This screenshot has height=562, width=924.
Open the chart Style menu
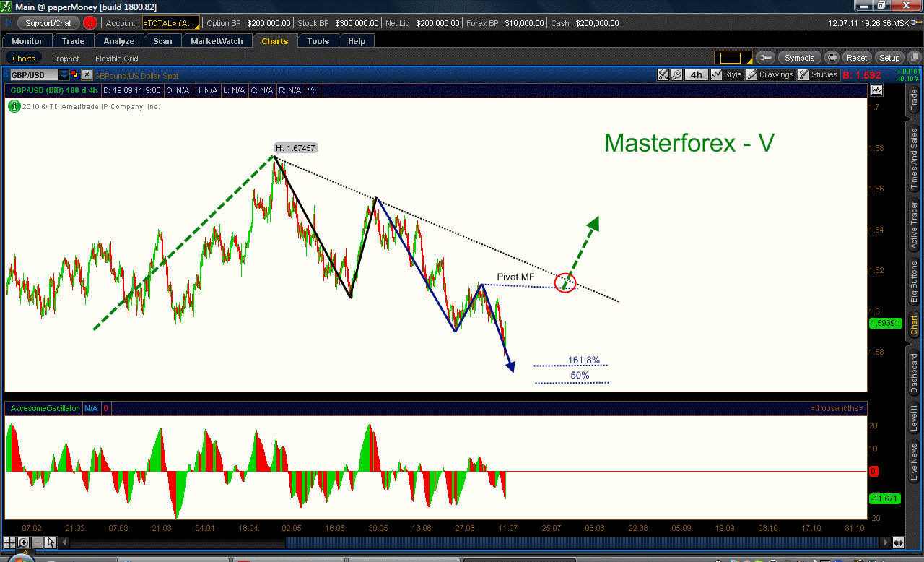[726, 74]
